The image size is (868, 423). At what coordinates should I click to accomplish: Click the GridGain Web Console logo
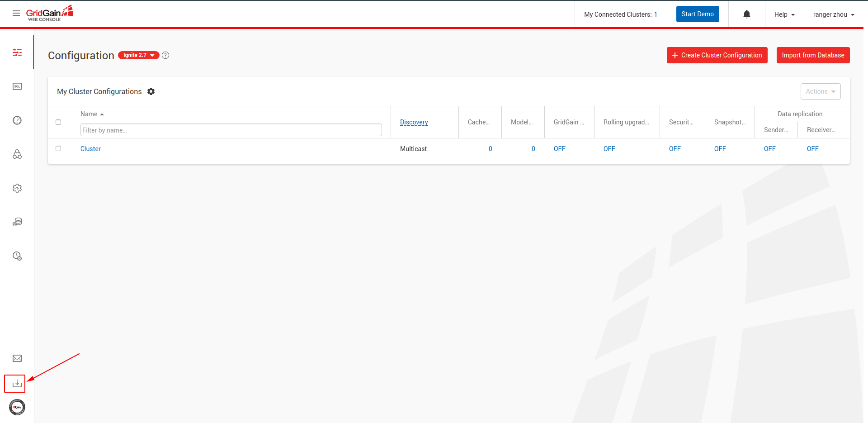click(49, 14)
